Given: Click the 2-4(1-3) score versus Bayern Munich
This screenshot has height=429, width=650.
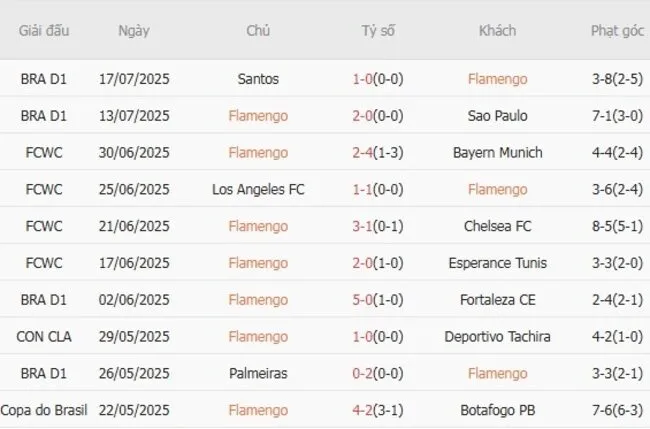Looking at the screenshot, I should click(x=378, y=153).
